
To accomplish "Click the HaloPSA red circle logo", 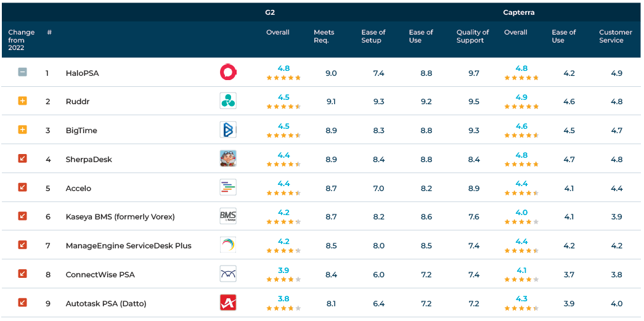I will (x=228, y=73).
